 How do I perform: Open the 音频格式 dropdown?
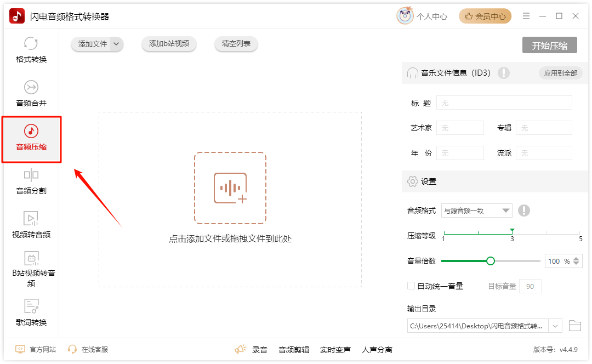(x=476, y=211)
